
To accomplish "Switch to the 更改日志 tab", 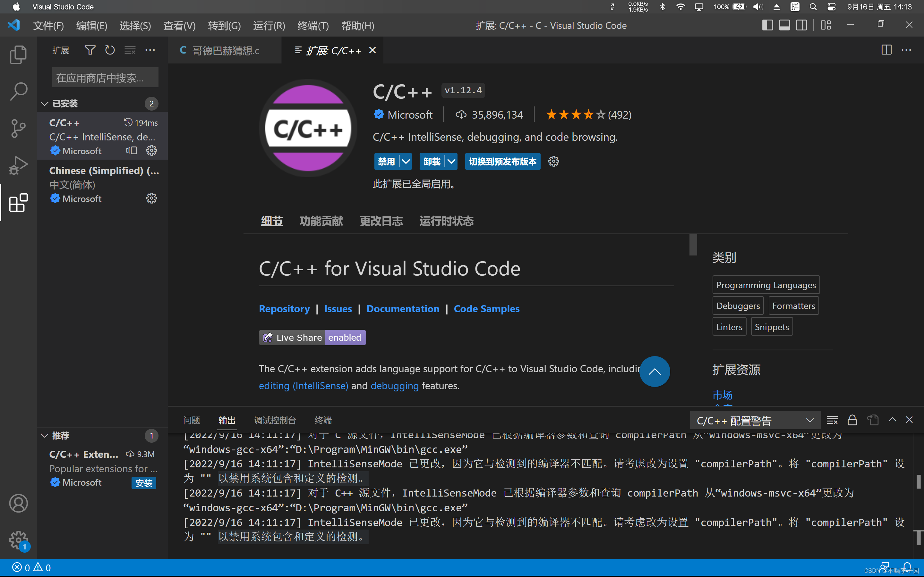I will pos(381,221).
